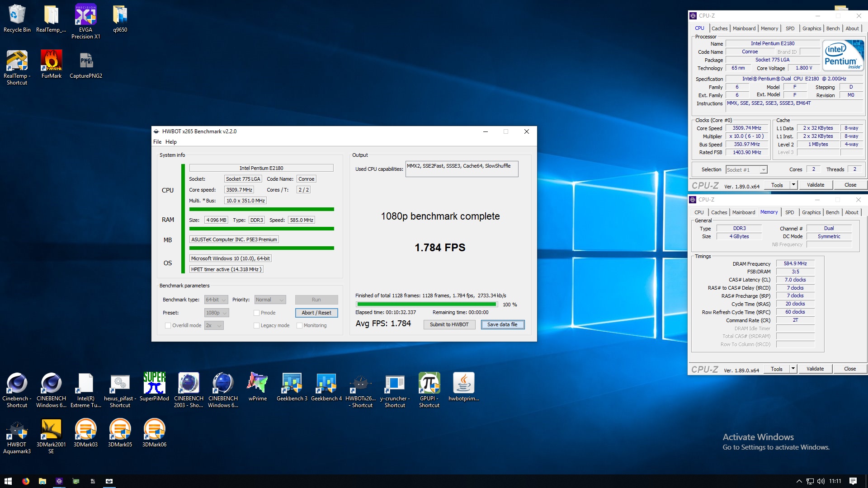Click the disabled Run button
Image resolution: width=868 pixels, height=488 pixels.
point(316,300)
